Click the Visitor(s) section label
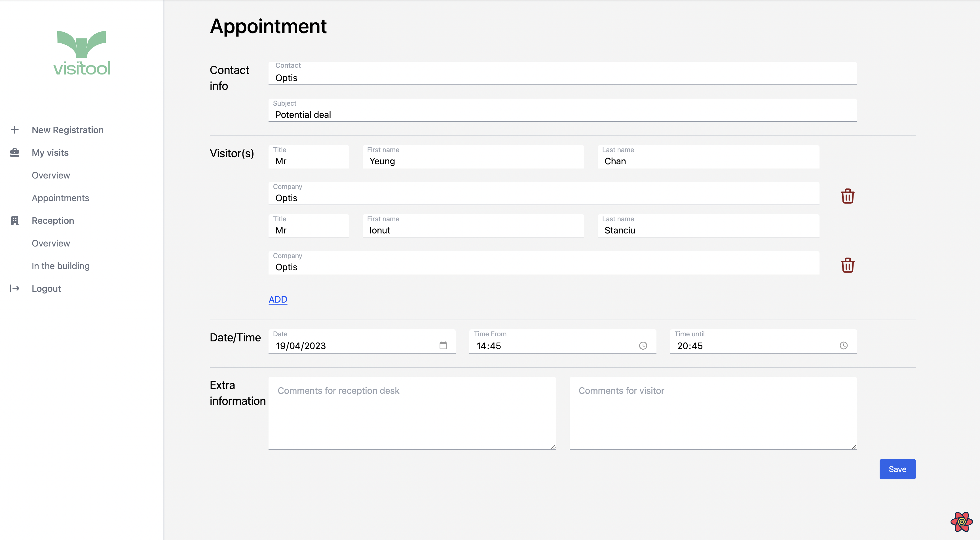The height and width of the screenshot is (540, 980). (x=232, y=153)
